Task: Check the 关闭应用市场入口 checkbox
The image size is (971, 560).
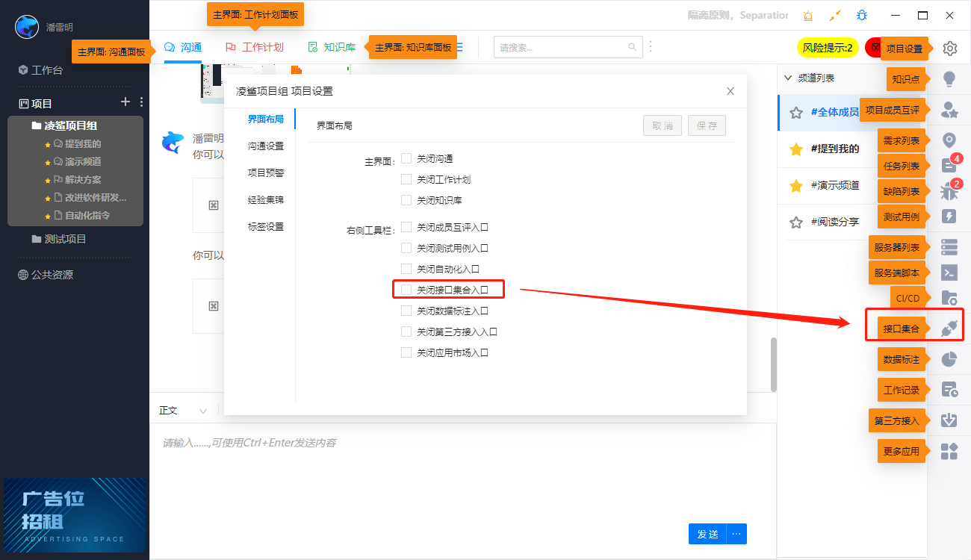Action: (406, 352)
